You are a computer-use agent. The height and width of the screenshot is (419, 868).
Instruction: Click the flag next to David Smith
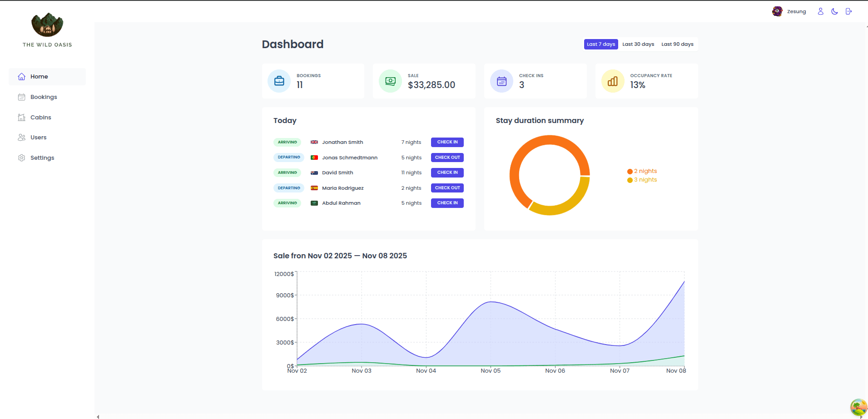(x=314, y=173)
